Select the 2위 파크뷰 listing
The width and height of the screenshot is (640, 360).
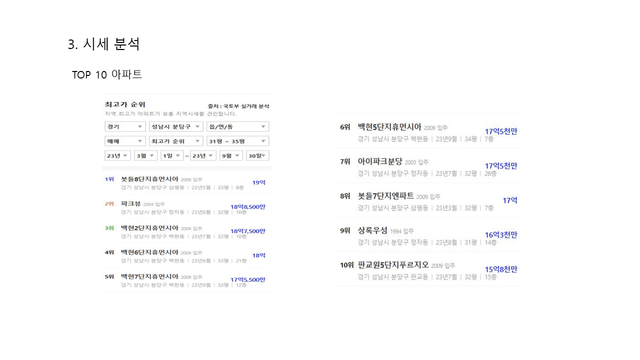[x=186, y=207]
